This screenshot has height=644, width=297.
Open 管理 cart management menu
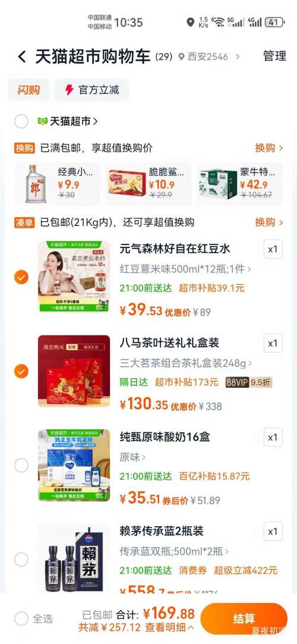[x=274, y=56]
